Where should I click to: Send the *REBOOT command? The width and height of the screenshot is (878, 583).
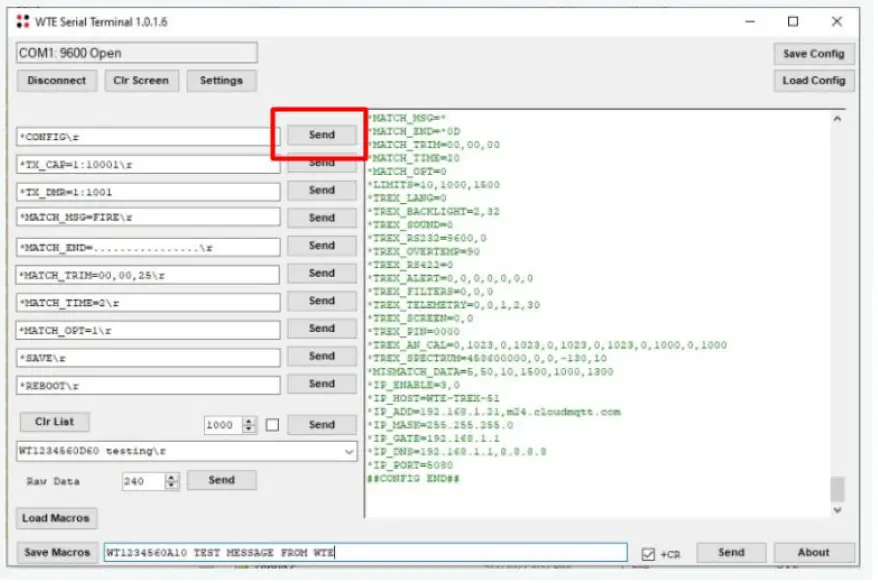tap(320, 384)
